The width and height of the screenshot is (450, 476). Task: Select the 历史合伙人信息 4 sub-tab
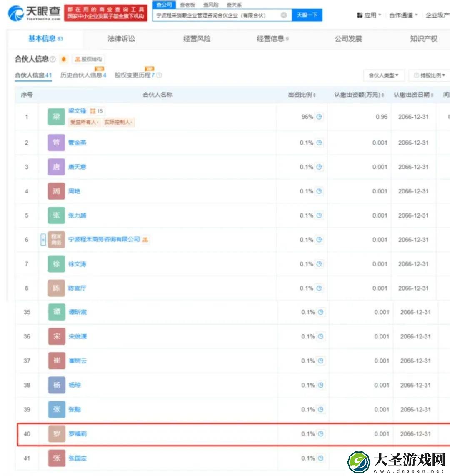point(83,75)
